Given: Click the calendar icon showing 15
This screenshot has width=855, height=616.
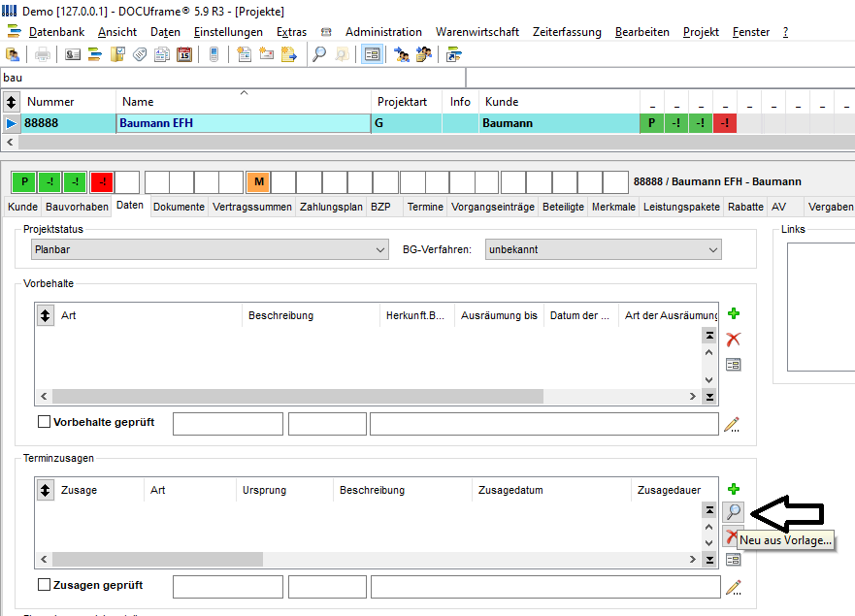Looking at the screenshot, I should (x=184, y=54).
